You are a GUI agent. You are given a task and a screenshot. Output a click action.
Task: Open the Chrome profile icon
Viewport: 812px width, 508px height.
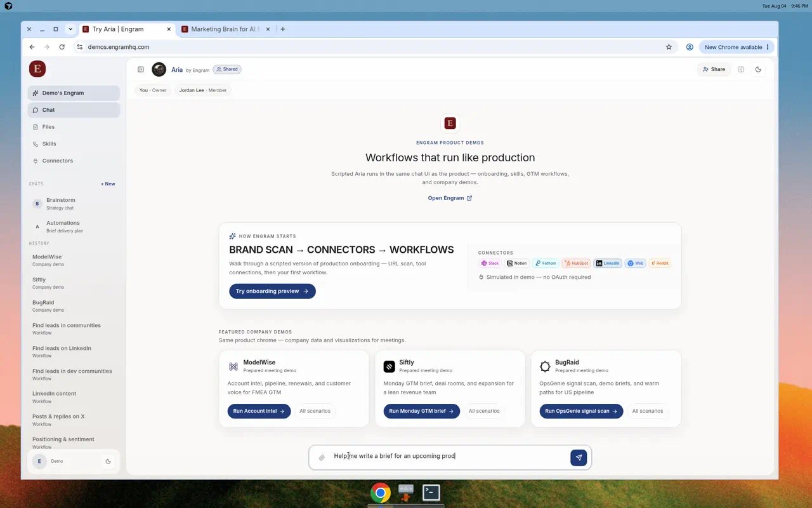(x=690, y=47)
